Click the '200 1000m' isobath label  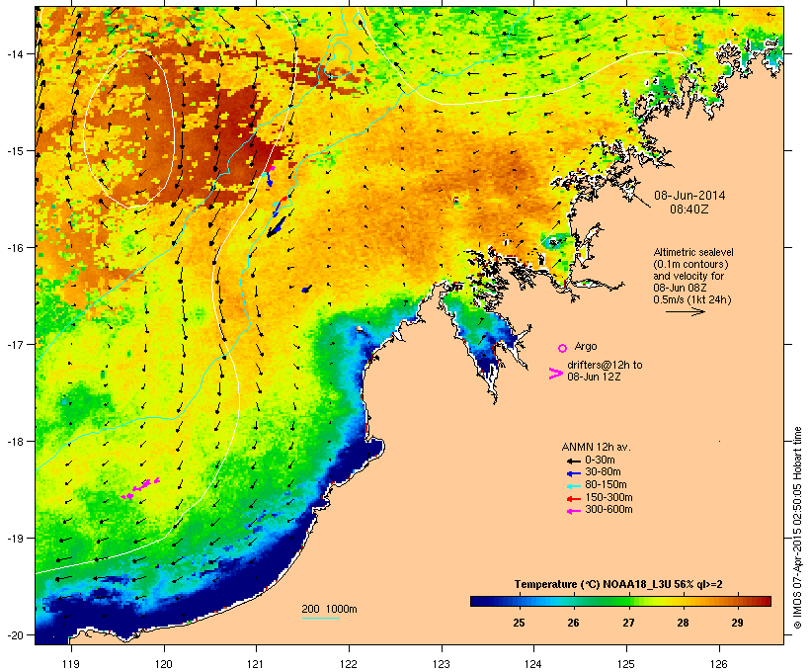(329, 609)
